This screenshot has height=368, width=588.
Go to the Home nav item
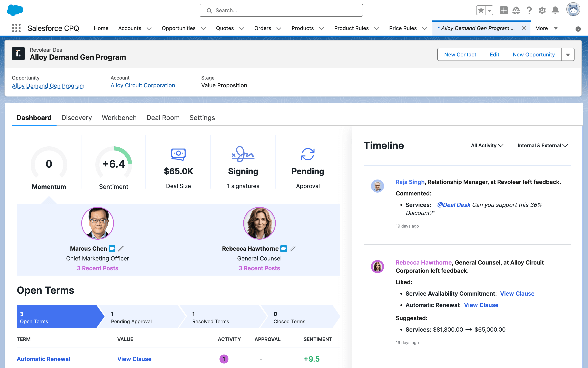point(101,28)
